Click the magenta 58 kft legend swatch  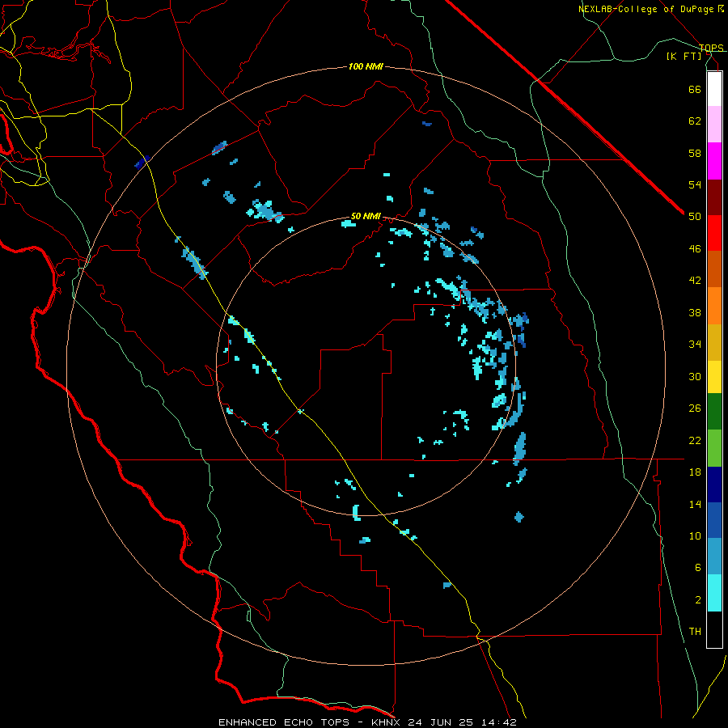pos(714,161)
